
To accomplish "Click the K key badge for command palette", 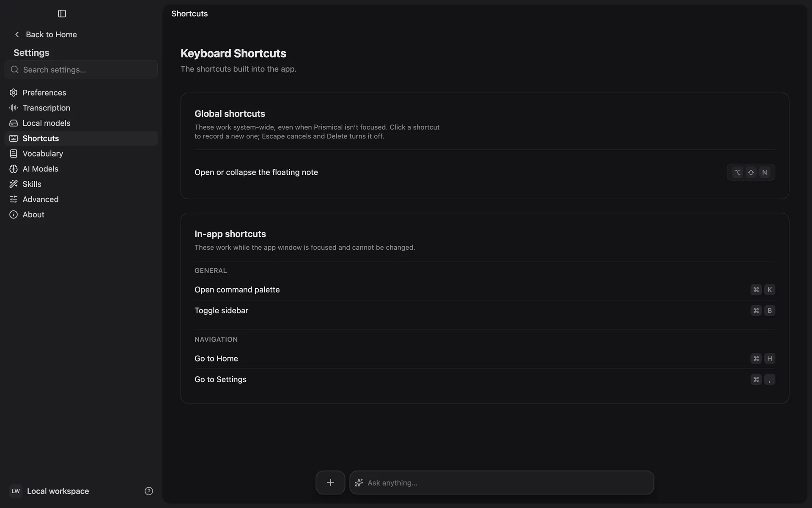I will [769, 290].
